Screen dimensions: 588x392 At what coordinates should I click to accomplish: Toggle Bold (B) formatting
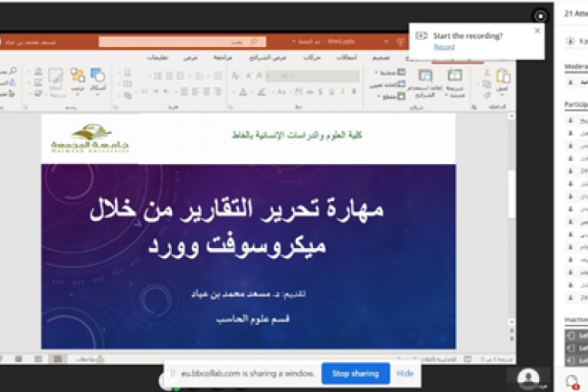[353, 91]
